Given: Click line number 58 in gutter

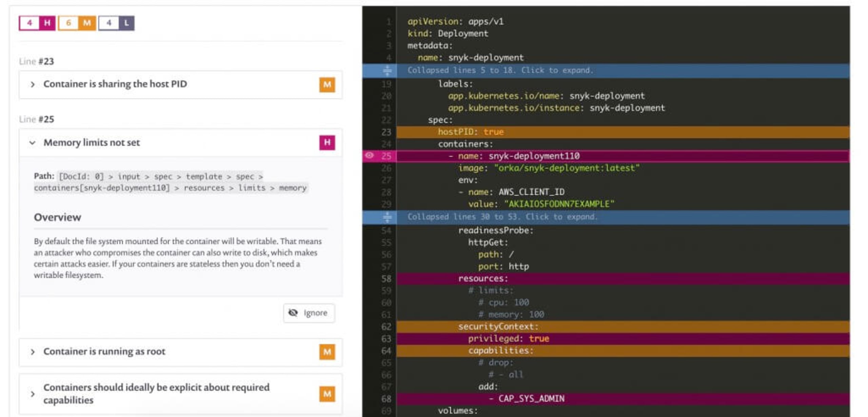Looking at the screenshot, I should (x=386, y=279).
